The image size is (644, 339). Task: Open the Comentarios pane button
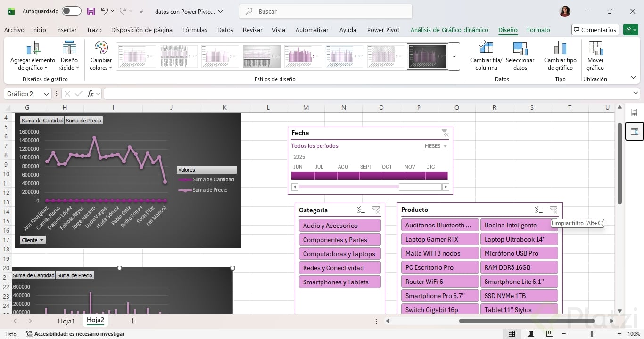pos(595,30)
